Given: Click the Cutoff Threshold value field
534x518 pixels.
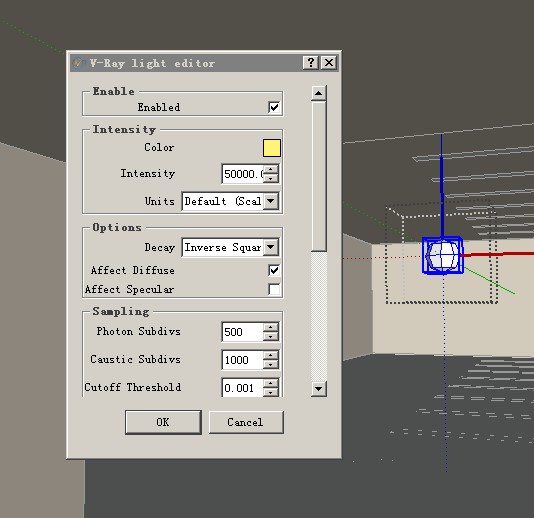Looking at the screenshot, I should pyautogui.click(x=243, y=388).
